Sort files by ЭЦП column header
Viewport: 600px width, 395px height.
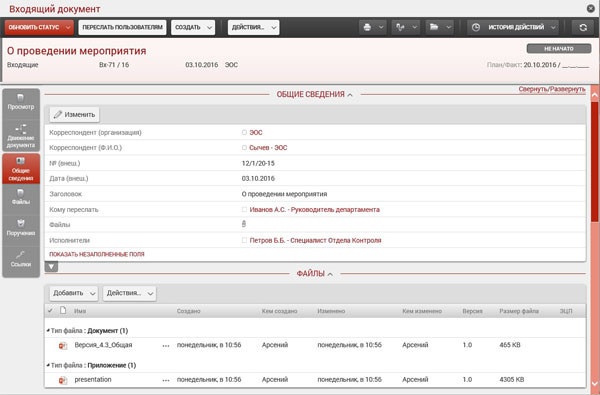tap(566, 311)
